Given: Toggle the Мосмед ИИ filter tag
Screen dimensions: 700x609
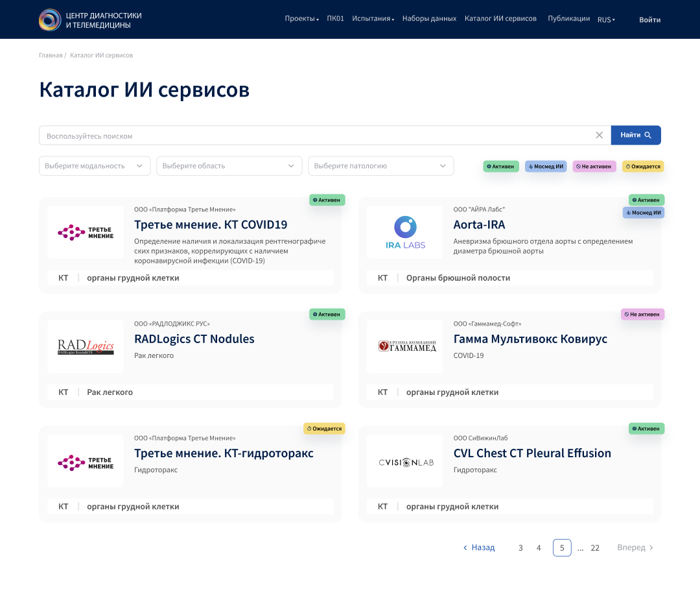Looking at the screenshot, I should (x=546, y=166).
